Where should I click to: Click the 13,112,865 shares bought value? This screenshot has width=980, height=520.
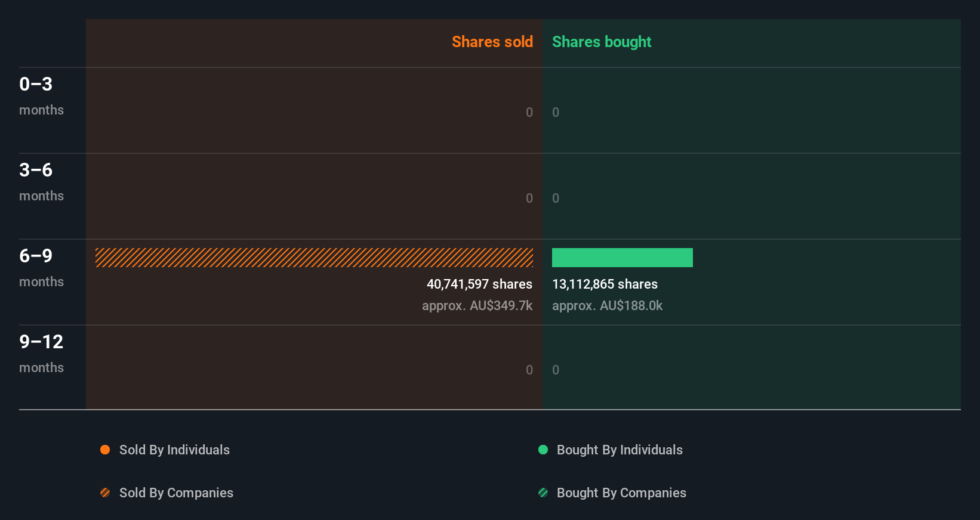tap(605, 284)
